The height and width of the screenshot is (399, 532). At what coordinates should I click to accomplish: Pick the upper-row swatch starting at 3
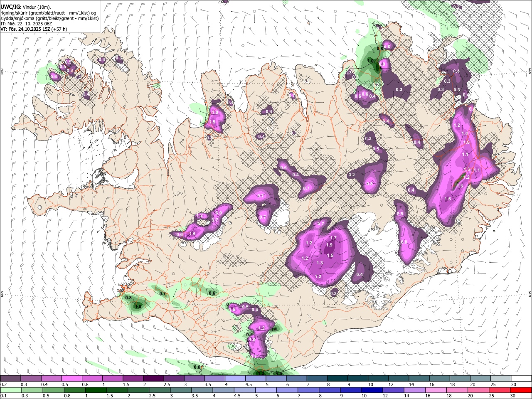[194, 378]
